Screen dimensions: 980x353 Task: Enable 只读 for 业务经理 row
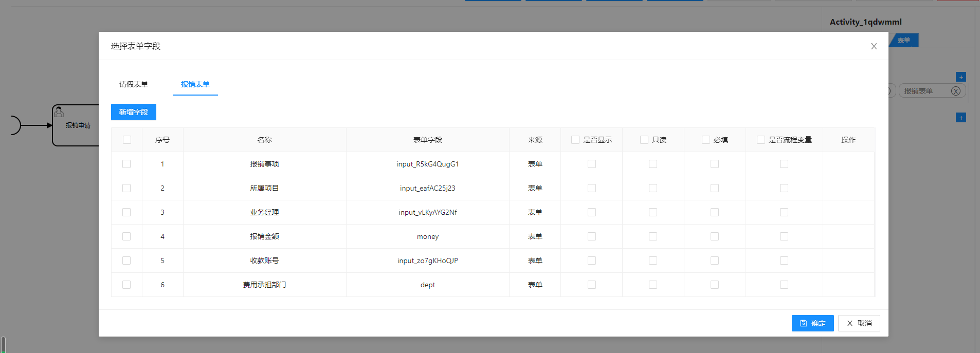653,212
